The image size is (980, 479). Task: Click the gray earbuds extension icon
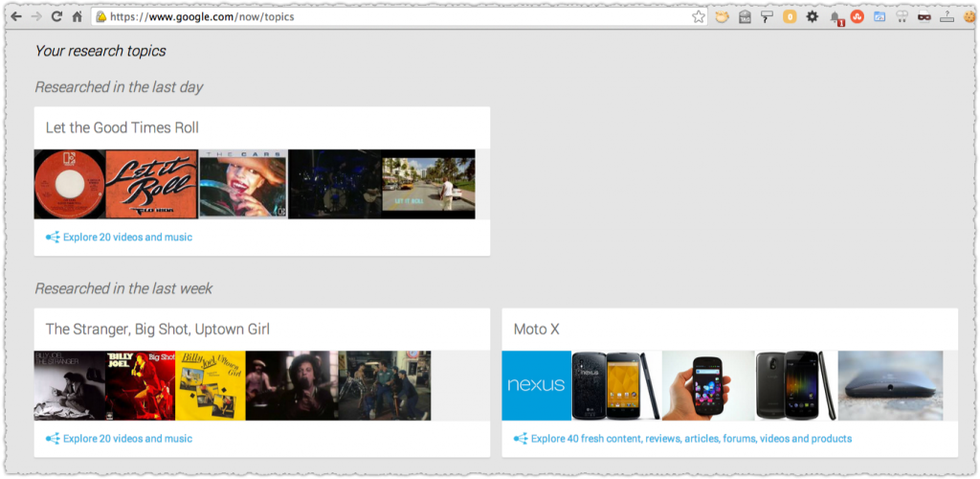tap(902, 17)
